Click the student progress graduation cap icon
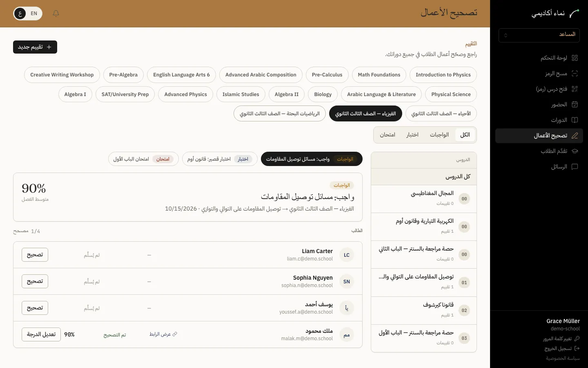This screenshot has width=588, height=368. [575, 151]
